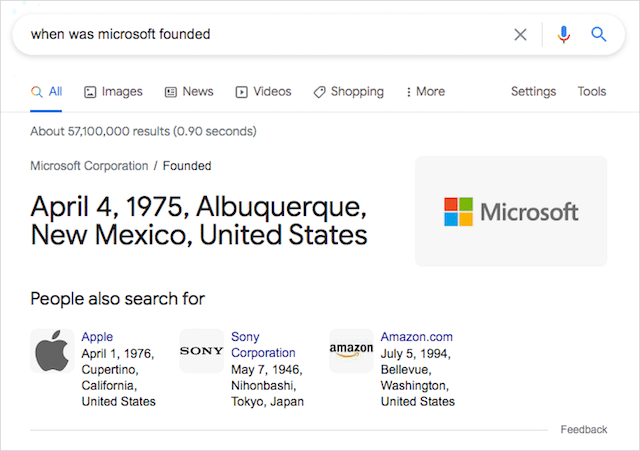Open the search Tools options
The image size is (640, 451).
(x=591, y=92)
